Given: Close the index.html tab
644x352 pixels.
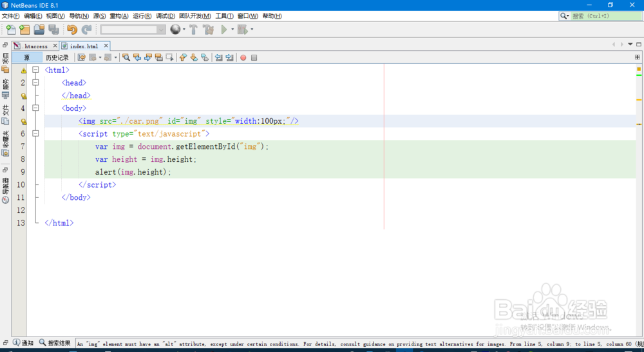Looking at the screenshot, I should coord(106,46).
